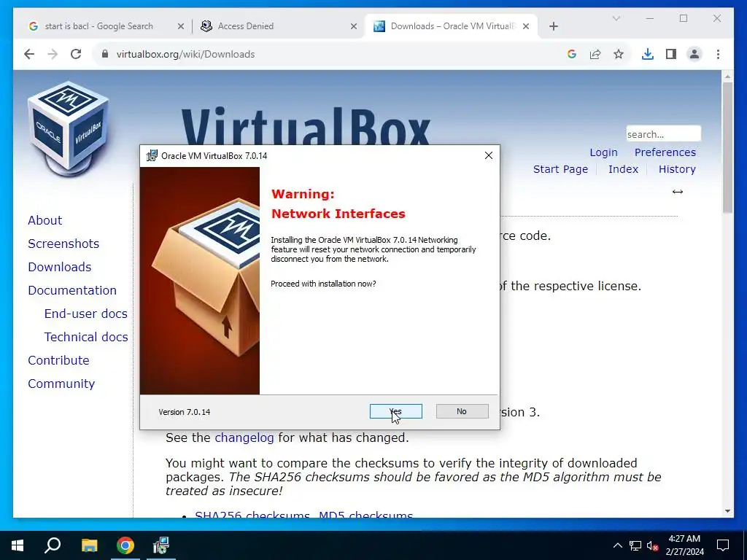Open Contribute in the sidebar

(x=58, y=360)
